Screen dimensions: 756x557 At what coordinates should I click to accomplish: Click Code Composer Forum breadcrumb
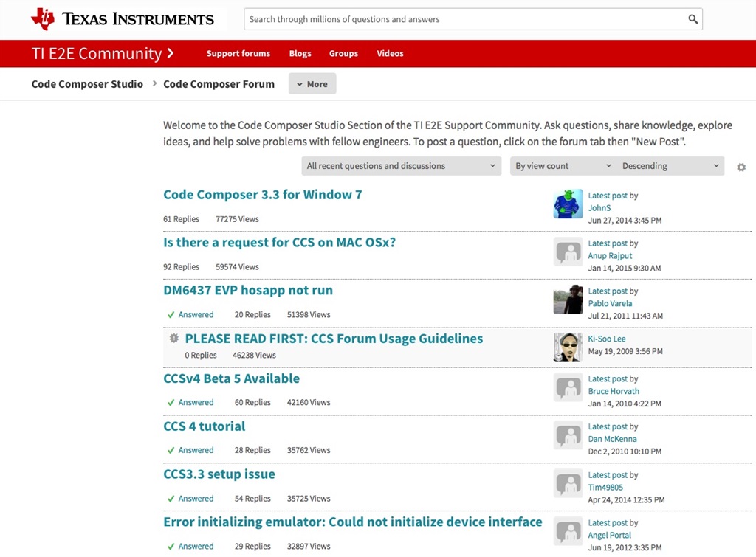(x=219, y=84)
